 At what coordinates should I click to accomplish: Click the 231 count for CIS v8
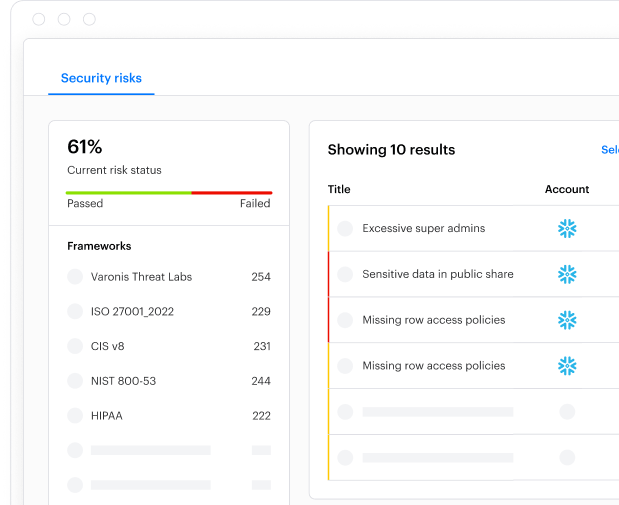tap(262, 346)
